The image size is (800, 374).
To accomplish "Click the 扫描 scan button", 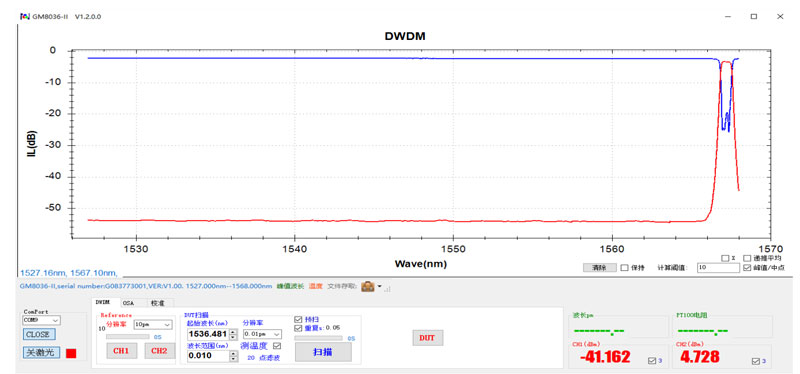I will [x=323, y=352].
